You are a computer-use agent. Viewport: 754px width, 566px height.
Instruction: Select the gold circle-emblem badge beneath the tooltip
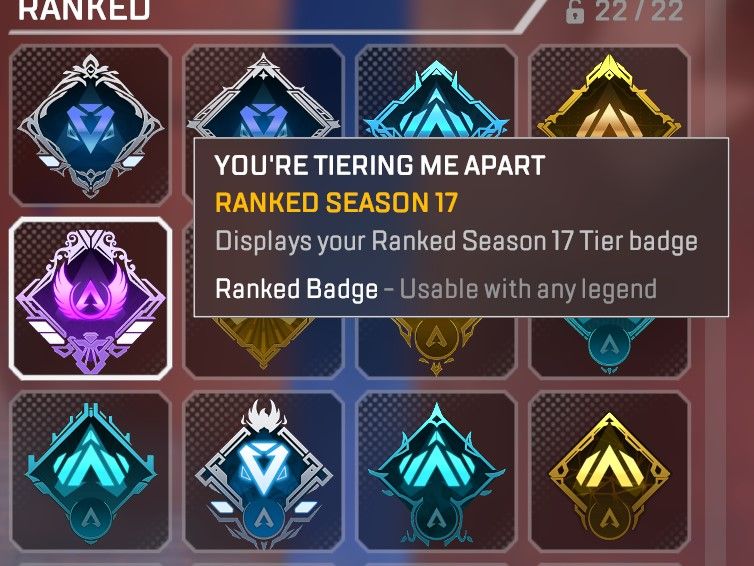click(436, 347)
